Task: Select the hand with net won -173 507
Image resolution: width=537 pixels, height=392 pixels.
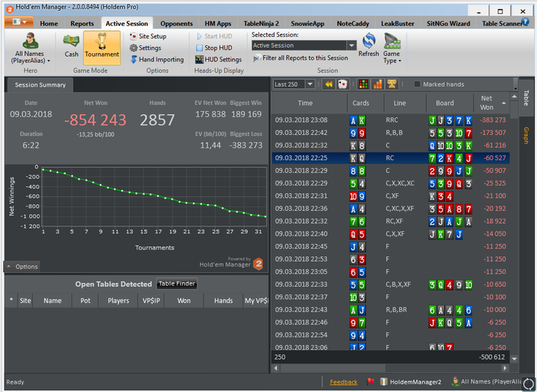Action: point(390,133)
